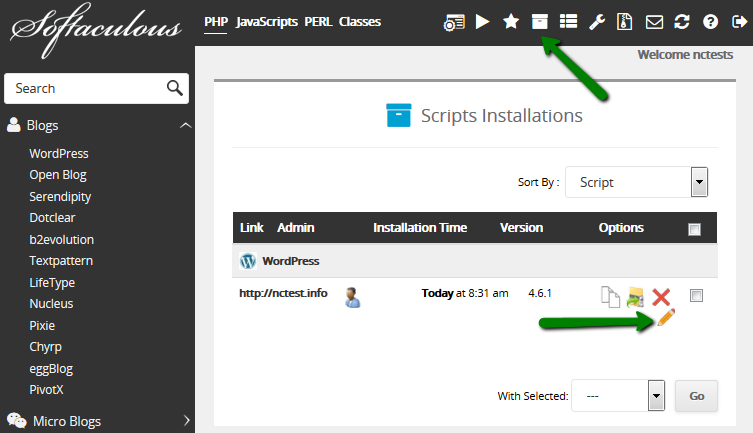Click the Demos play icon
The width and height of the screenshot is (753, 433).
pyautogui.click(x=482, y=22)
